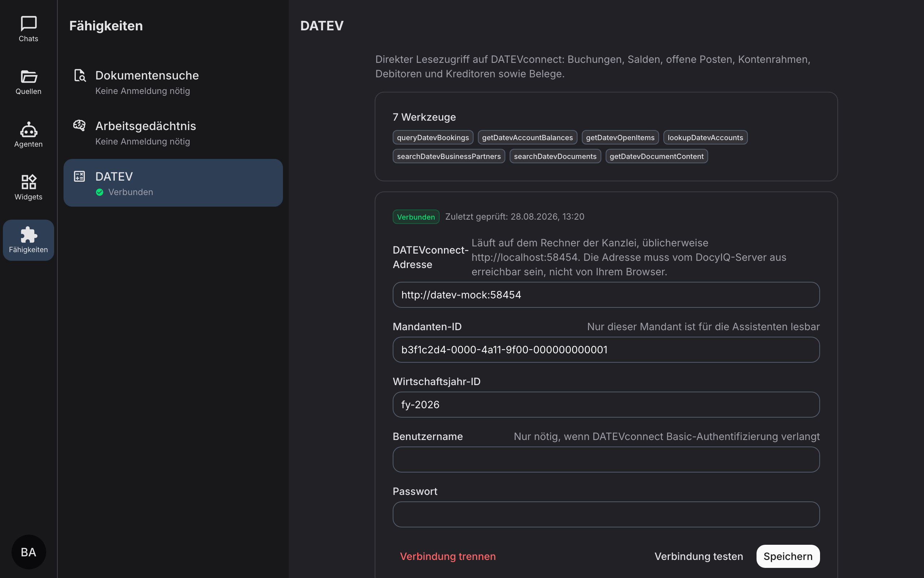Click 'Keine Anmeldung nötig' under Dokumentensuche
The image size is (924, 578).
pyautogui.click(x=143, y=91)
